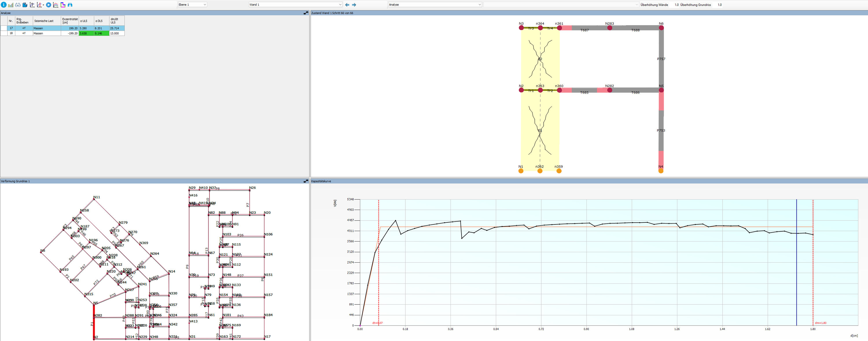The height and width of the screenshot is (341, 868).
Task: Maximize the Analyse panel with expand arrows
Action: tap(306, 13)
